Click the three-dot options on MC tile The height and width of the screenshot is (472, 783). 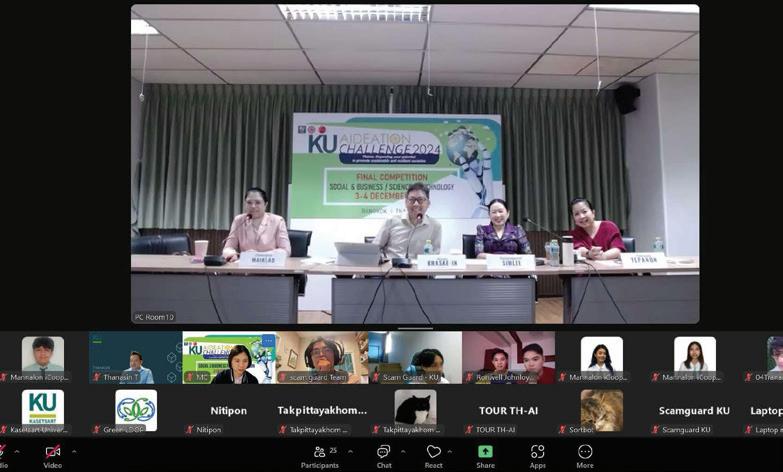point(268,340)
